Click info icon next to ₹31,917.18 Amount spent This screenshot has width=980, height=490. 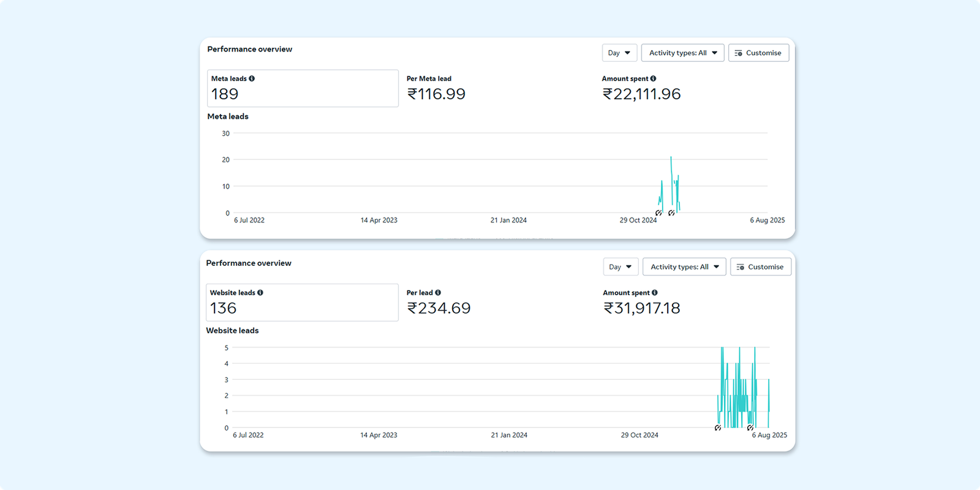(655, 293)
